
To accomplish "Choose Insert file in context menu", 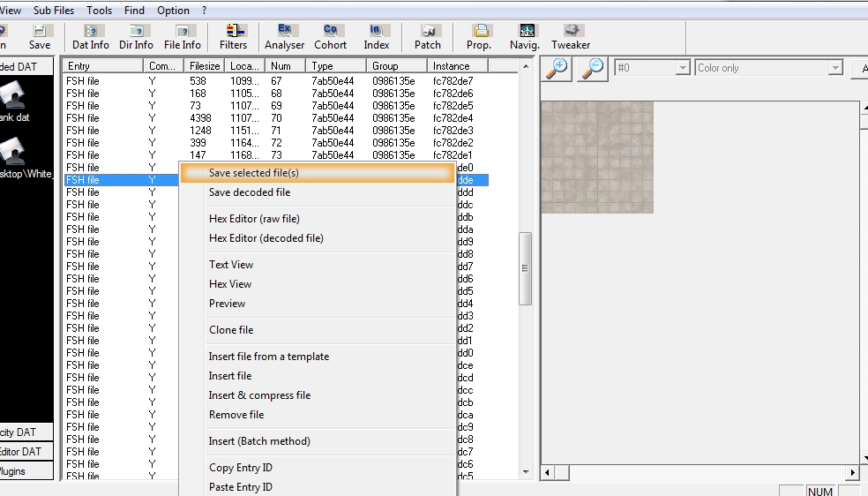I will point(318,376).
